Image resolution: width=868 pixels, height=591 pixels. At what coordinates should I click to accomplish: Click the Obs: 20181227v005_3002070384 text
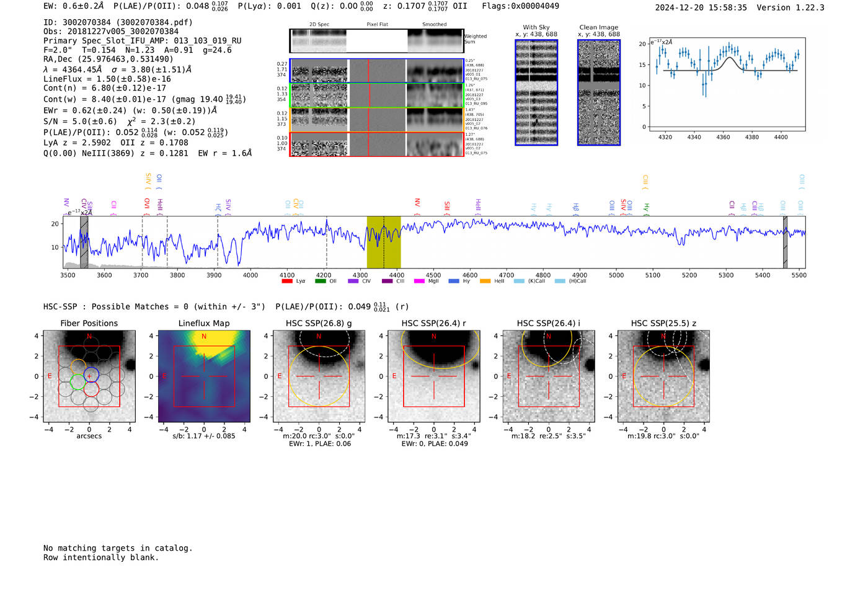click(x=111, y=32)
